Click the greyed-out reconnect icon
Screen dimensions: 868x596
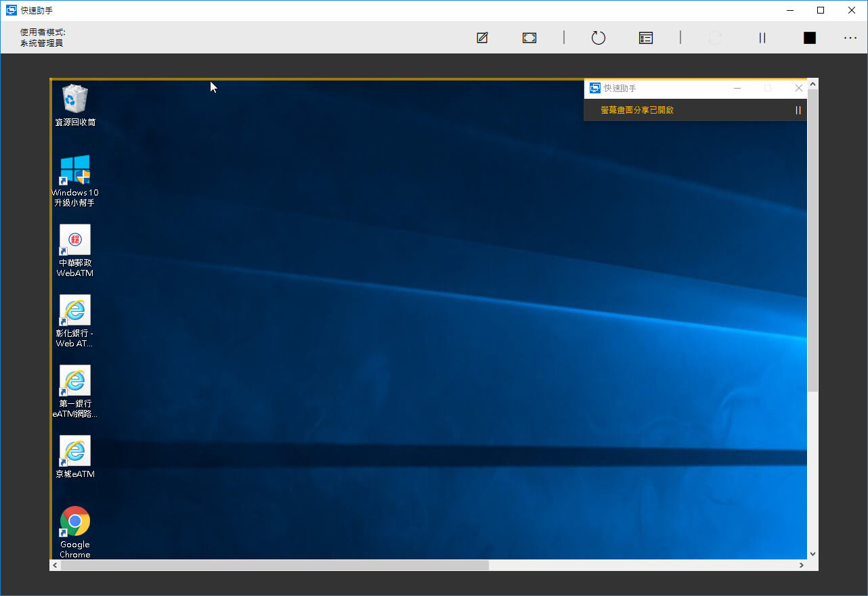715,38
